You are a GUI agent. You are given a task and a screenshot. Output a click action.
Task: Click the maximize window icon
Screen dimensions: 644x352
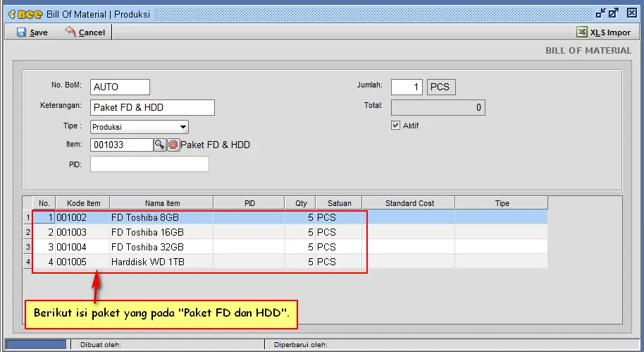pyautogui.click(x=614, y=13)
